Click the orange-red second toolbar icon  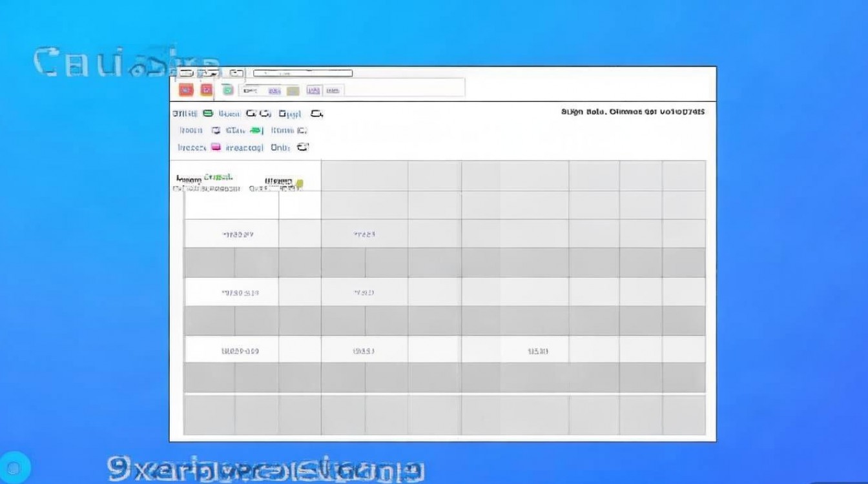coord(207,90)
